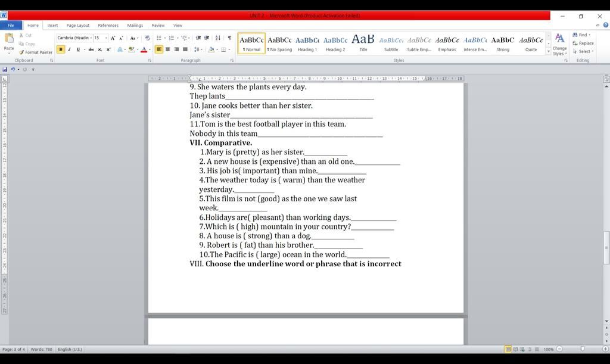Open the font name dropdown
610x364 pixels.
pos(91,38)
